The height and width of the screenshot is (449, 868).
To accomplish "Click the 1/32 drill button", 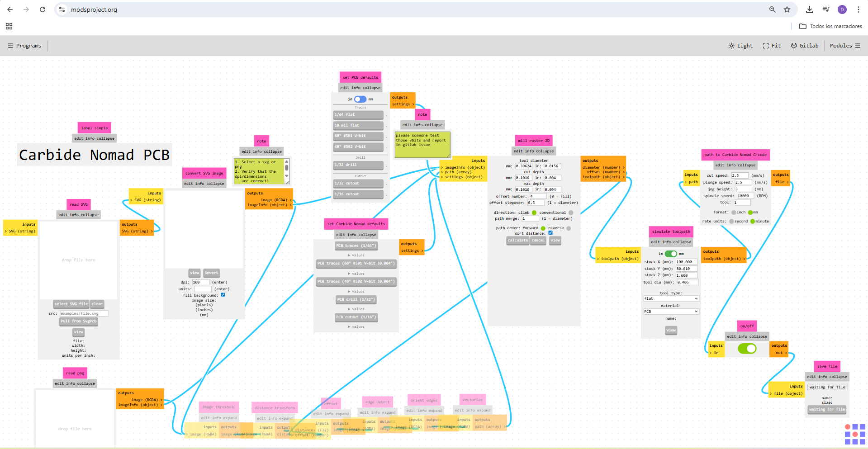I will click(x=358, y=165).
